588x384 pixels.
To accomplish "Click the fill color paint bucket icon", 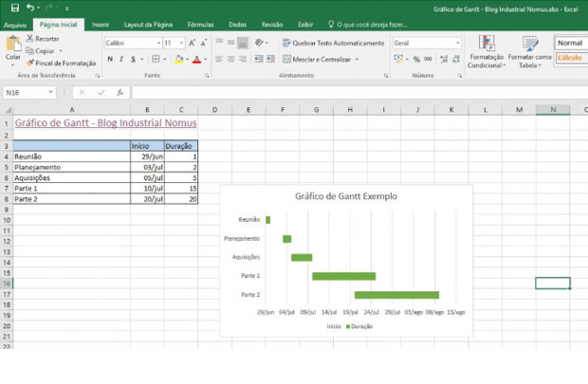I will click(x=178, y=59).
